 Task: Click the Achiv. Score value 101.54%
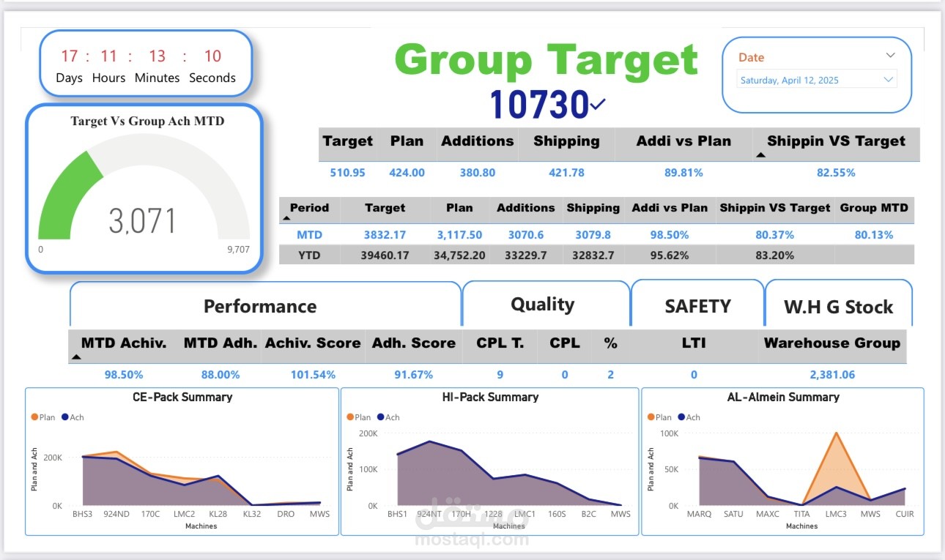click(x=313, y=374)
